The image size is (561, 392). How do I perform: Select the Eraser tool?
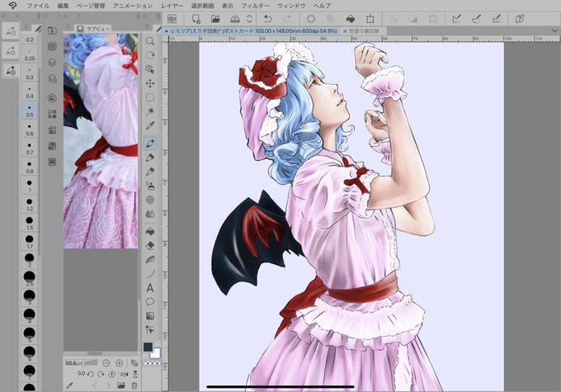(150, 245)
